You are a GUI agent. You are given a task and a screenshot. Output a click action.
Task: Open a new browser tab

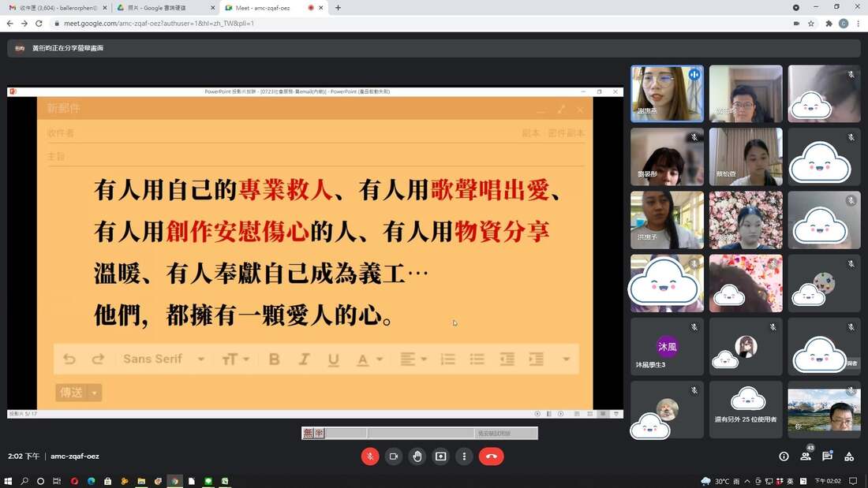pyautogui.click(x=338, y=8)
